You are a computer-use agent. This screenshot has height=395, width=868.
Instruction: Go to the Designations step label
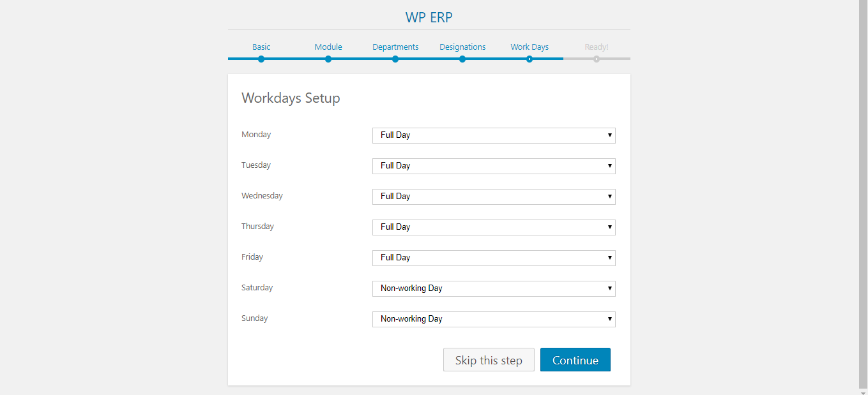(462, 47)
